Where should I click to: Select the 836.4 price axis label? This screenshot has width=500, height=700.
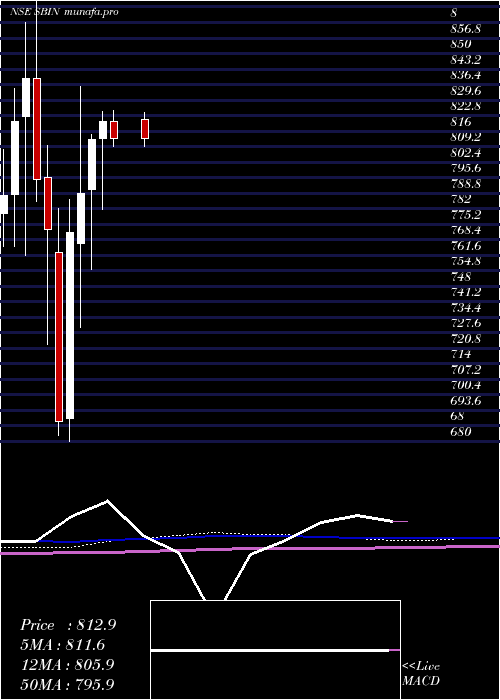coord(465,75)
